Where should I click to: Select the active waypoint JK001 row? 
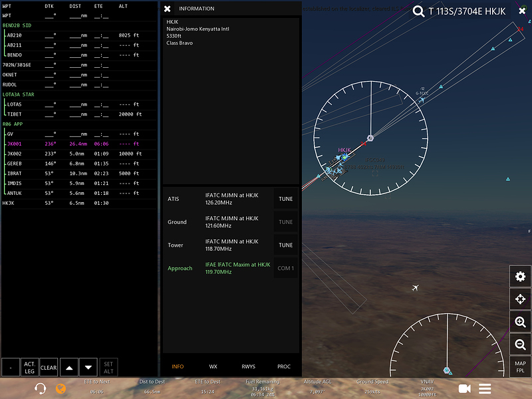79,144
